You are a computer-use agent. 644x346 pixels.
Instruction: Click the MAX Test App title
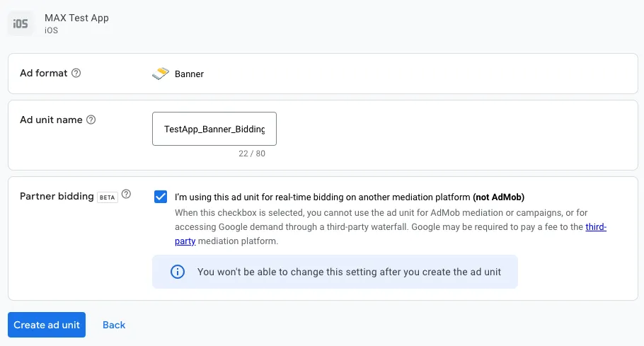click(76, 18)
